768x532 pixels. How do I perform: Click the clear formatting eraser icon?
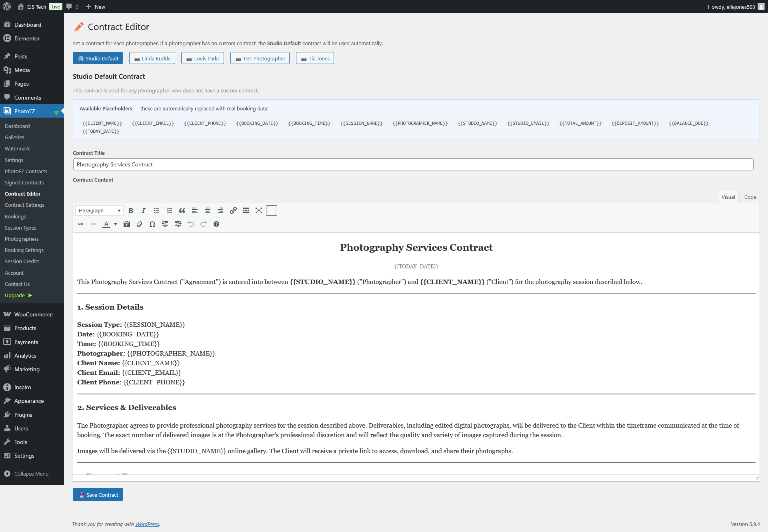(x=140, y=224)
